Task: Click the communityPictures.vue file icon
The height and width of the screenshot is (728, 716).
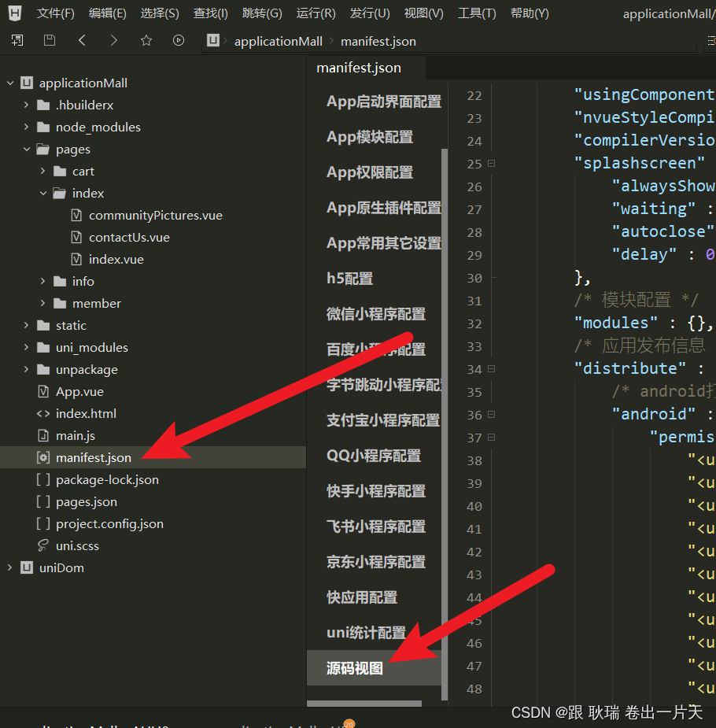Action: tap(76, 215)
